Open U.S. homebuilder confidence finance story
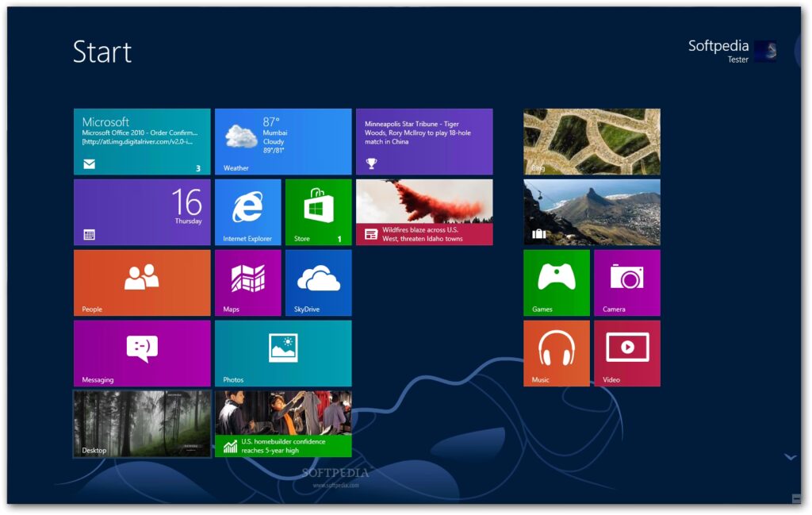 pyautogui.click(x=282, y=424)
